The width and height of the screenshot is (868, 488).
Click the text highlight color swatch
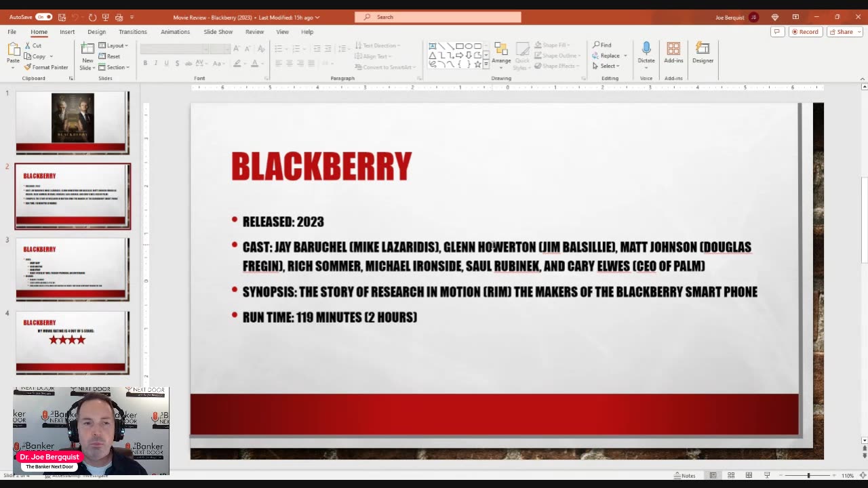point(237,63)
